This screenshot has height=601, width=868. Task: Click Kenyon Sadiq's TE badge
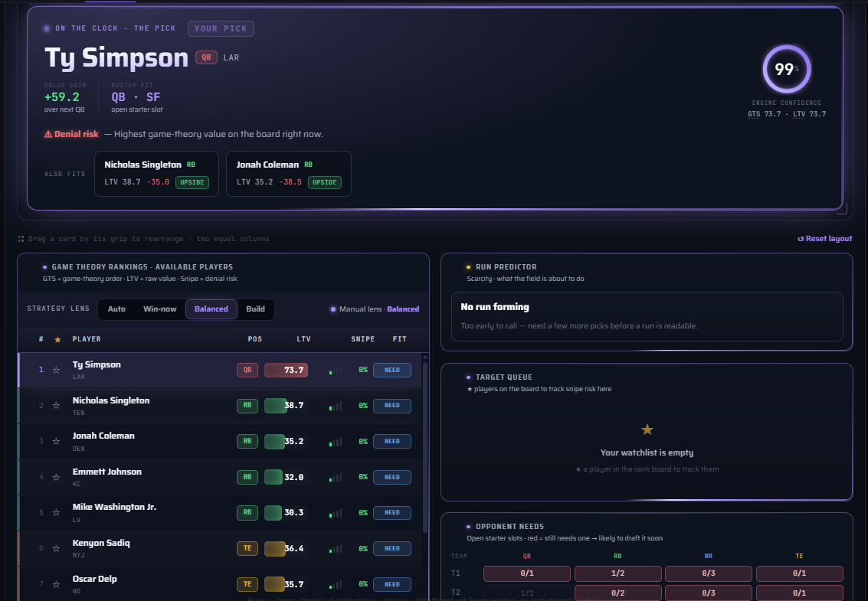[247, 548]
